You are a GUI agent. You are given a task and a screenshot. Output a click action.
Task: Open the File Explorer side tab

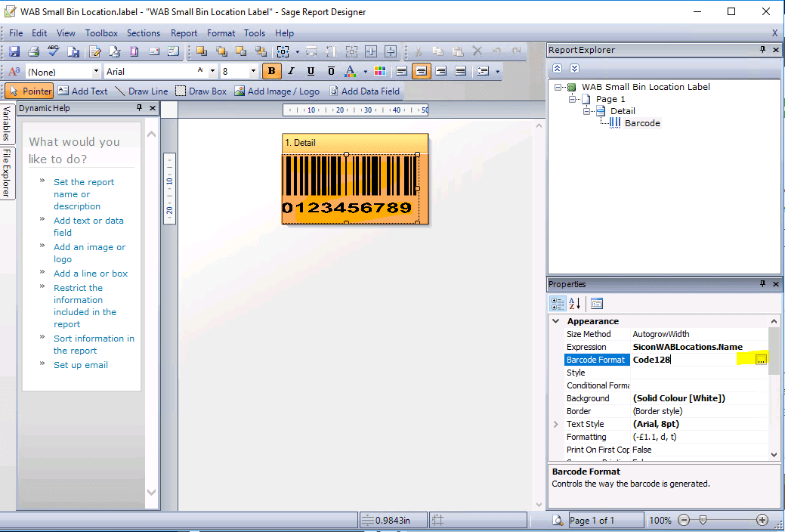7,173
